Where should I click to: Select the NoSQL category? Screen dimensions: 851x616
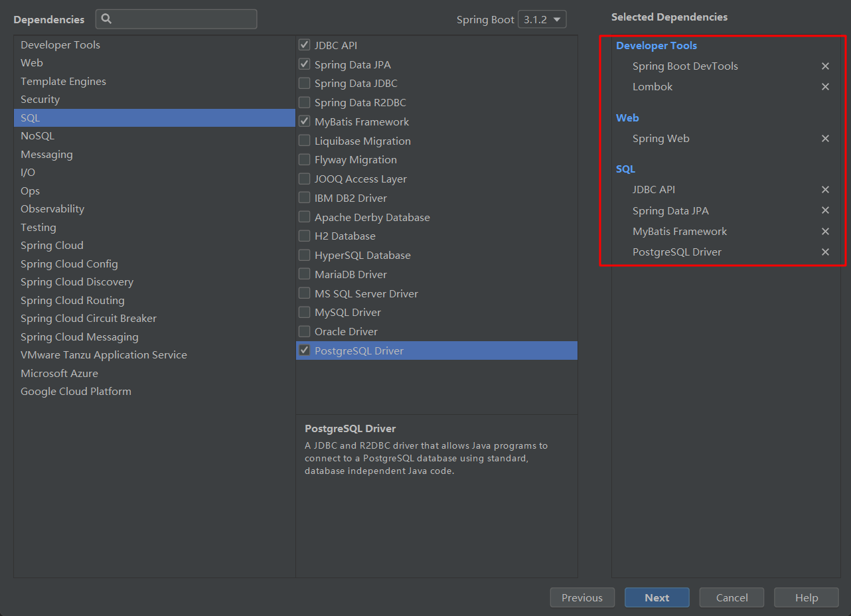(154, 136)
